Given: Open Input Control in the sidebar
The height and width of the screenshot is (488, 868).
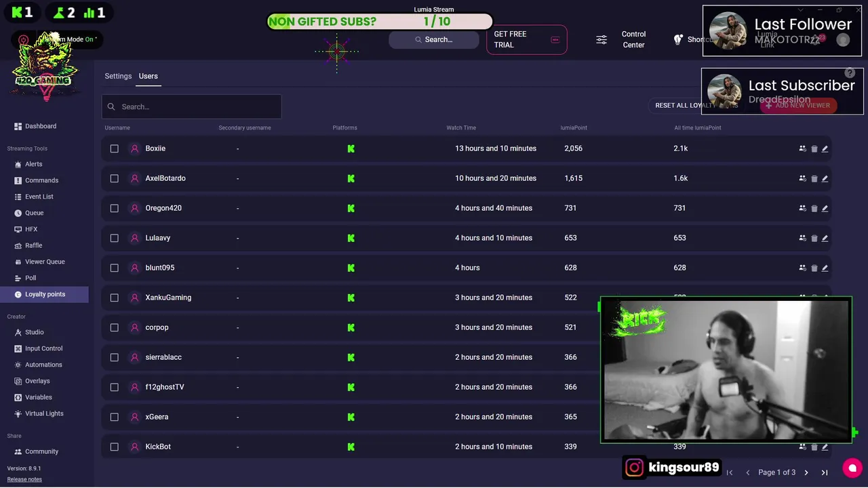Looking at the screenshot, I should pyautogui.click(x=38, y=348).
